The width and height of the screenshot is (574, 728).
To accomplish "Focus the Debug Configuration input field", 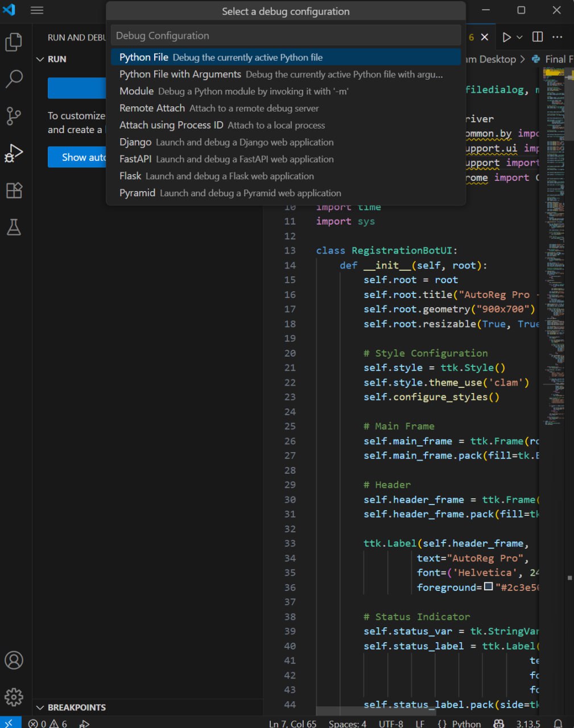I will (286, 35).
